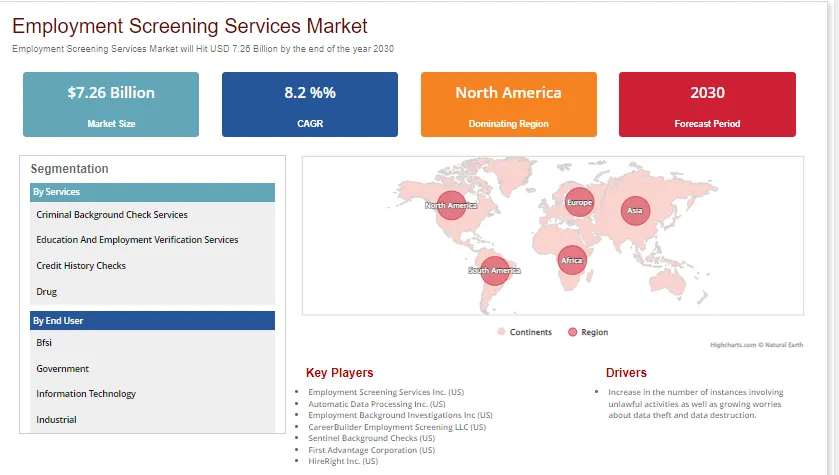Click the Drivers heading
839x475 pixels.
coord(626,373)
